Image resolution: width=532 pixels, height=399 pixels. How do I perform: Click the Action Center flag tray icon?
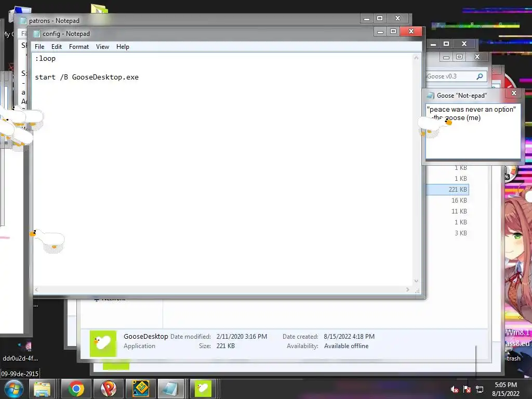click(467, 389)
